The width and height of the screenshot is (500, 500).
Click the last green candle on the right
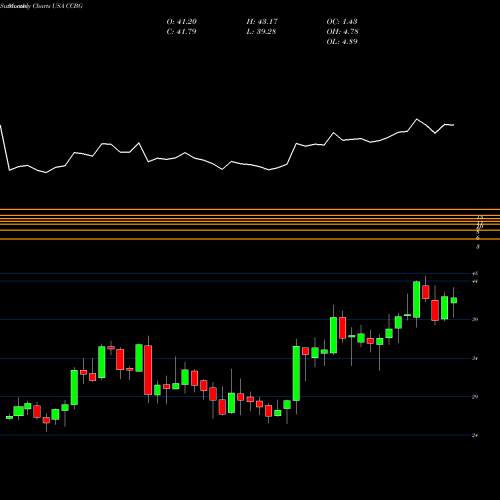454,300
